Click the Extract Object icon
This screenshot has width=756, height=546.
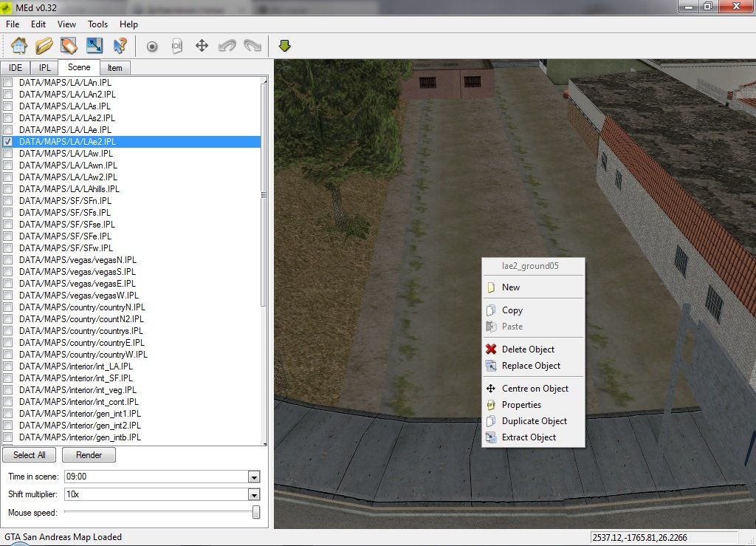point(491,437)
